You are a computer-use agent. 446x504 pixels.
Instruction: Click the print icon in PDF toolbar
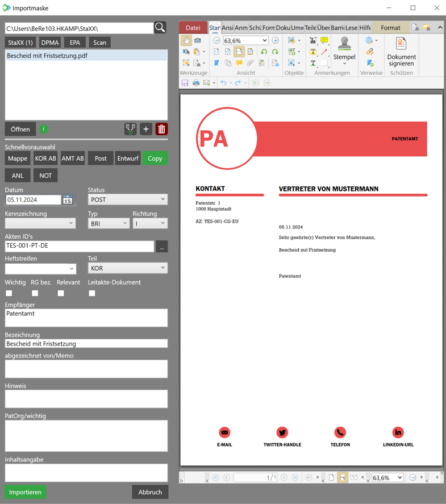click(196, 83)
